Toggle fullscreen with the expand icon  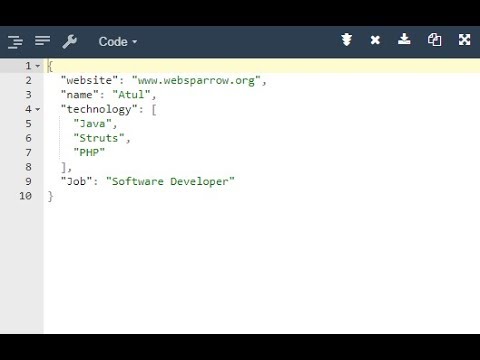(x=464, y=40)
